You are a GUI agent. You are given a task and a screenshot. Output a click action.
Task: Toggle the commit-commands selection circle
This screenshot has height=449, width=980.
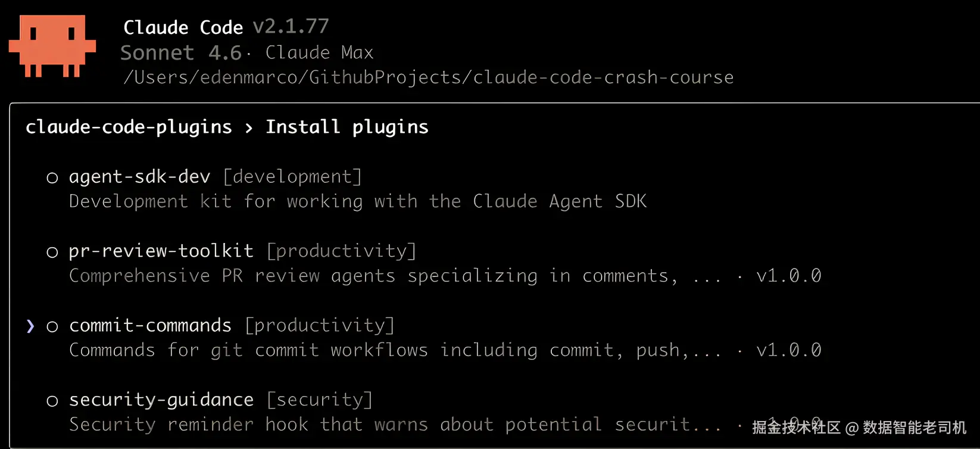[52, 326]
